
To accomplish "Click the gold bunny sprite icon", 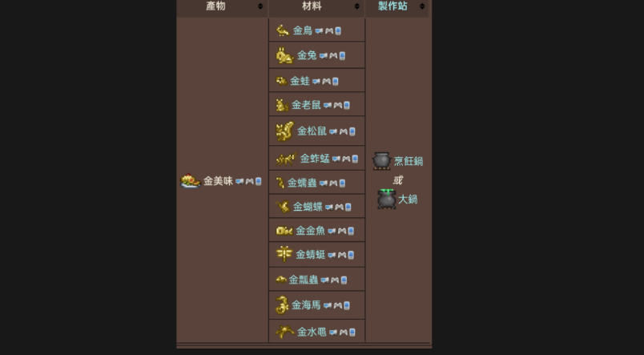I will [284, 55].
